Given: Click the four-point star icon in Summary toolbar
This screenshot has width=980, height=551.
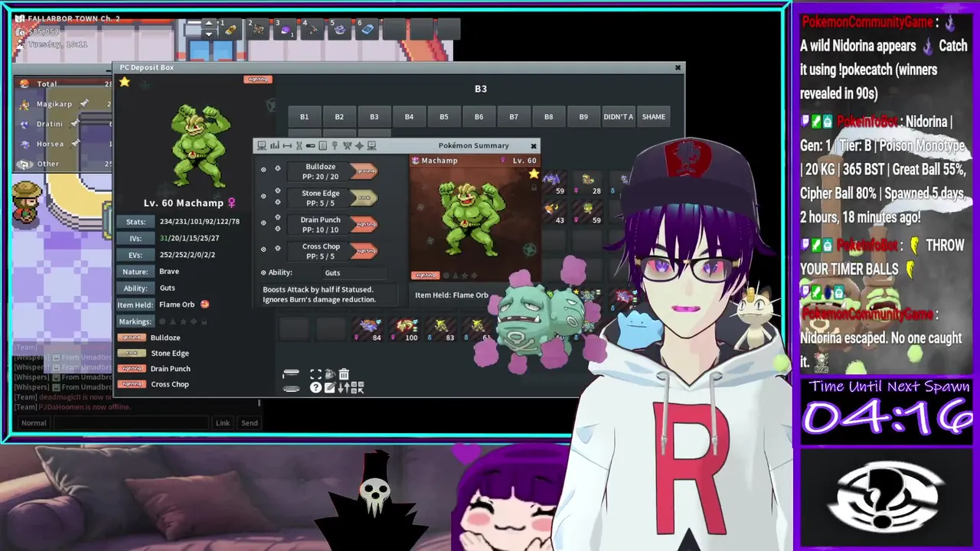Looking at the screenshot, I should click(359, 145).
